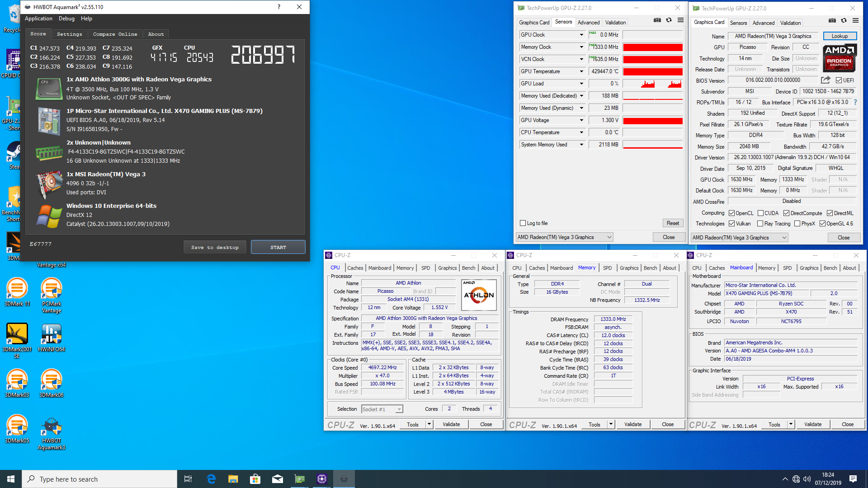The image size is (868, 488).
Task: Open the 3DMark2001 SE desktop icon
Action: click(17, 341)
